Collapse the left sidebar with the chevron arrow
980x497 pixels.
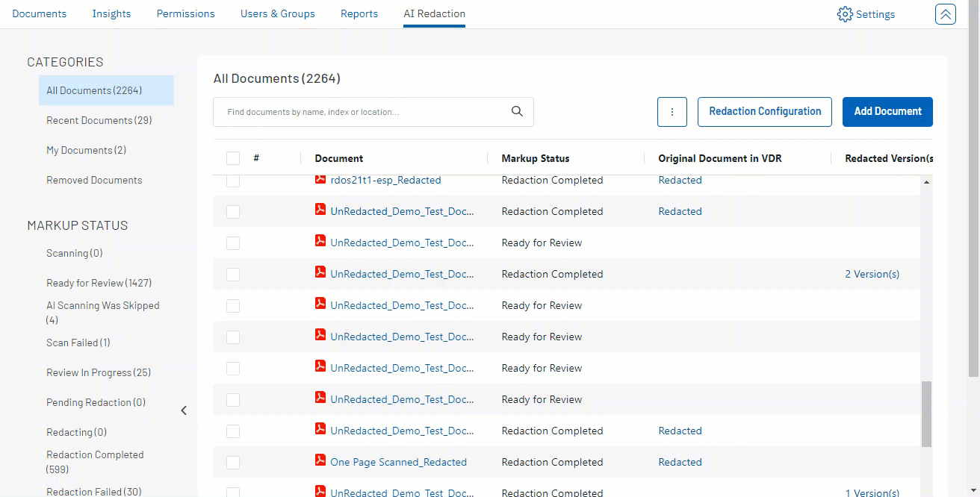[x=184, y=410]
